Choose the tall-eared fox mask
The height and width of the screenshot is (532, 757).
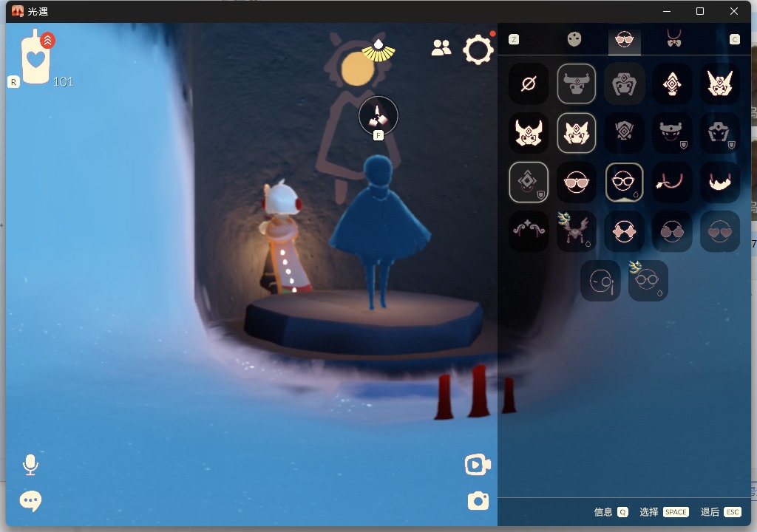719,84
